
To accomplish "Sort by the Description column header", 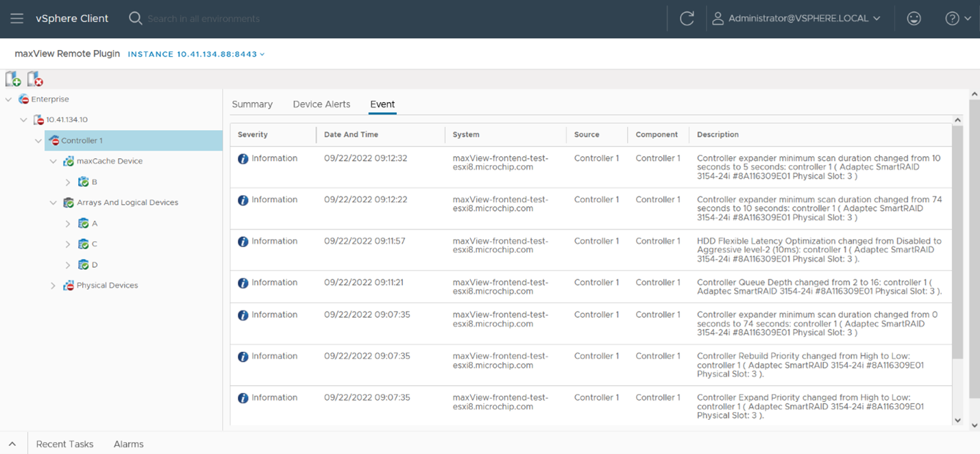I will (x=718, y=135).
